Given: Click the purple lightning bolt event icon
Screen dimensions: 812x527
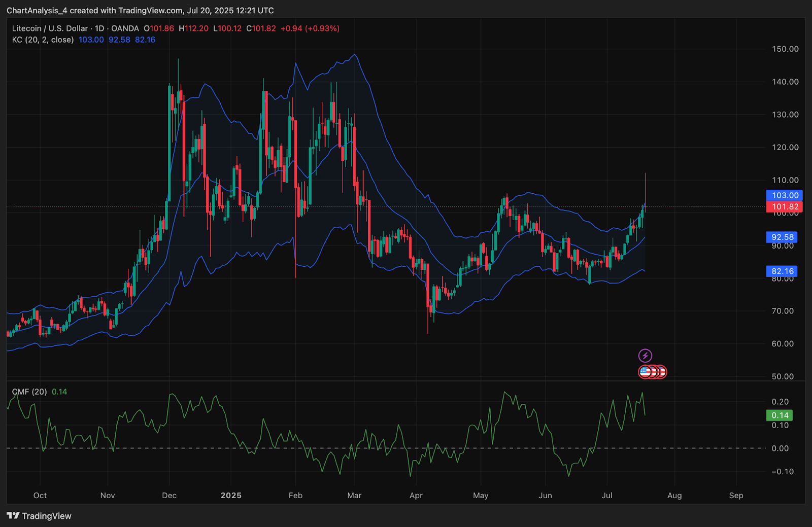Looking at the screenshot, I should (x=645, y=356).
